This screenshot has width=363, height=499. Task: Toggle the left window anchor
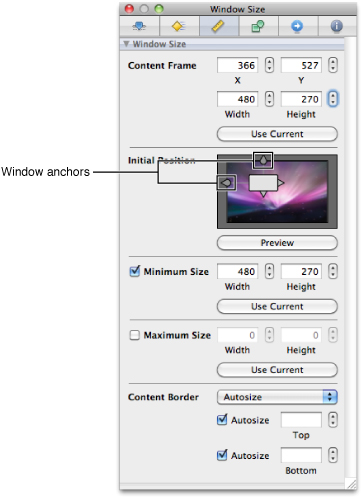[227, 183]
